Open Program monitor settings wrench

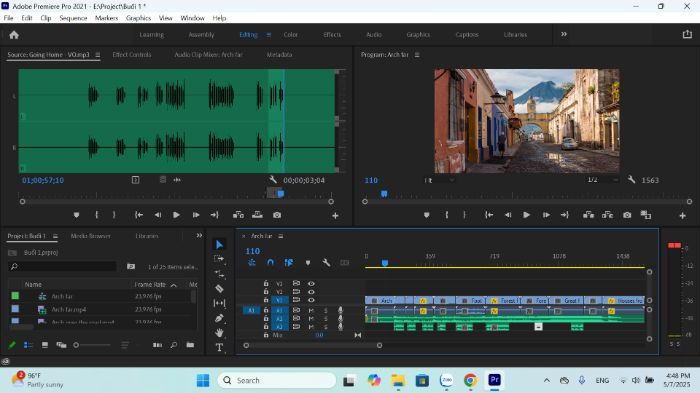631,180
